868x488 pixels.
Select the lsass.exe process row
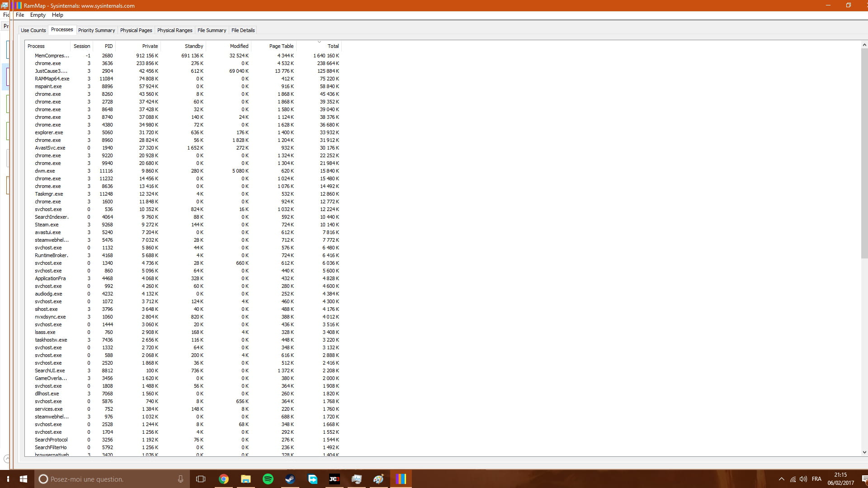pos(183,332)
